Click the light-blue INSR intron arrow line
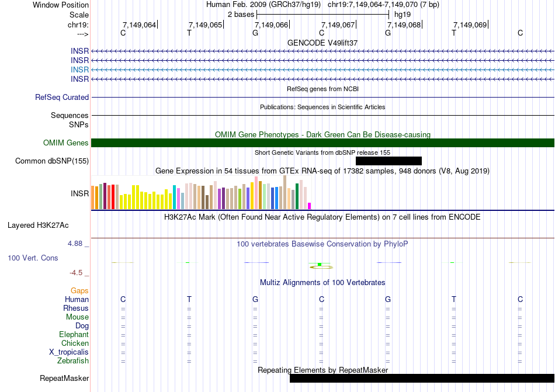 click(x=323, y=70)
